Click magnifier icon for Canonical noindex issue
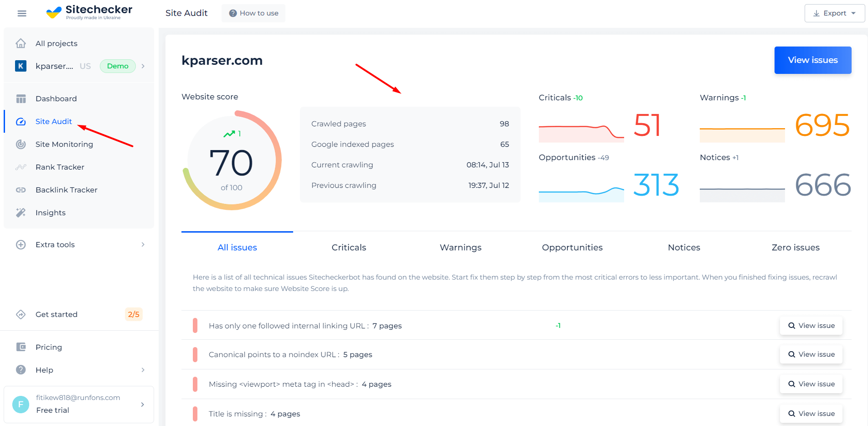The image size is (868, 426). point(792,354)
